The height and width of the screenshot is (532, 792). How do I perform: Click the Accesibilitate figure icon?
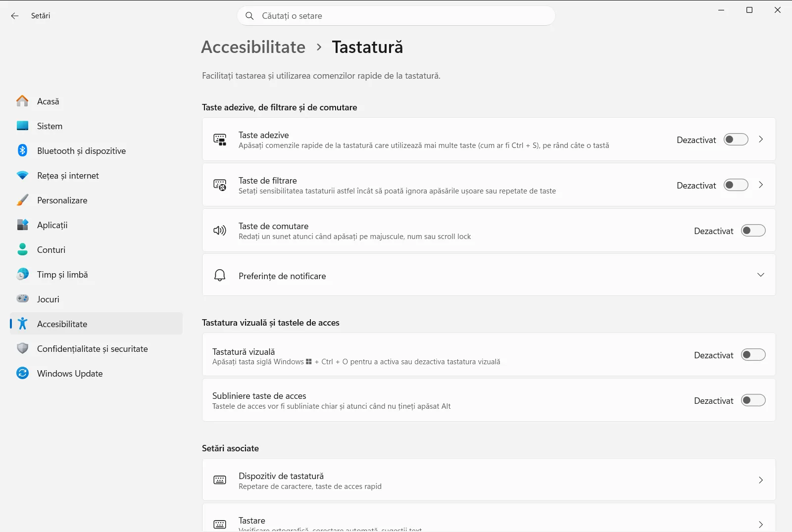[22, 324]
